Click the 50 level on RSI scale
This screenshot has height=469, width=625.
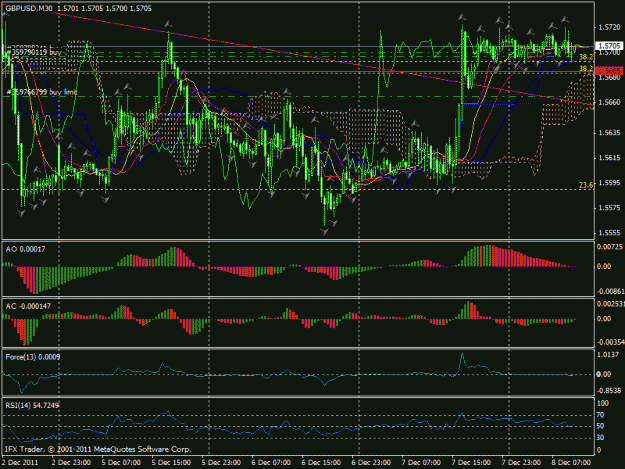[600, 426]
